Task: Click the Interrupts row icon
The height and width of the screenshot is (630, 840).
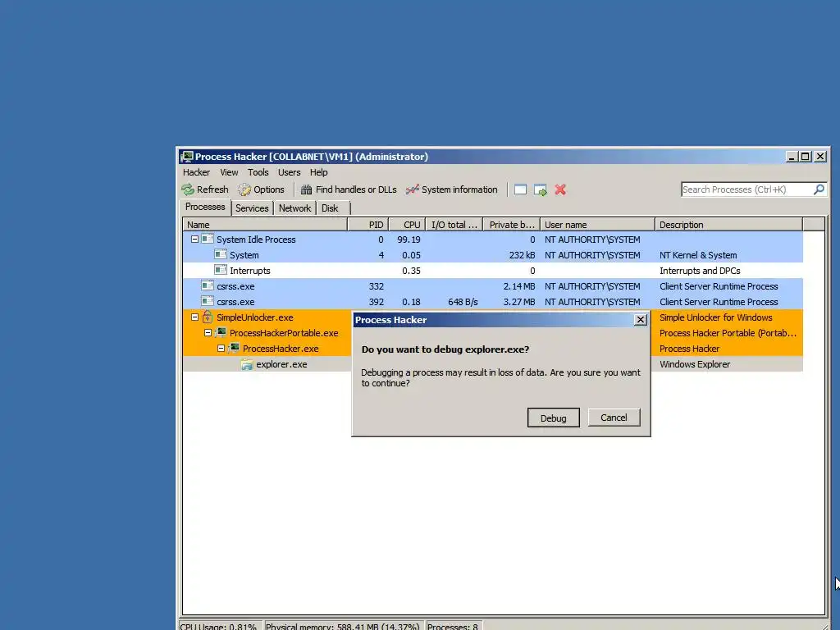Action: tap(220, 269)
